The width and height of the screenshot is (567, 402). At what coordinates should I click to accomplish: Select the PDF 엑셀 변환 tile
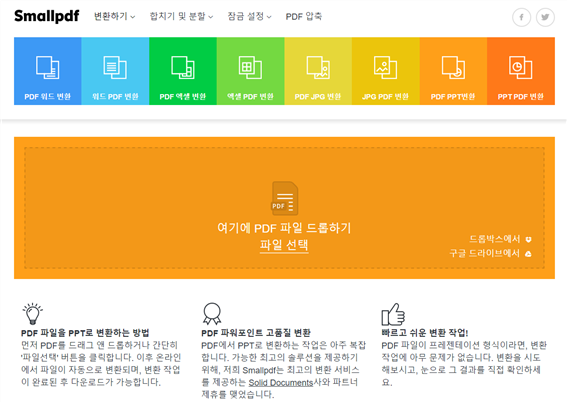coord(183,71)
